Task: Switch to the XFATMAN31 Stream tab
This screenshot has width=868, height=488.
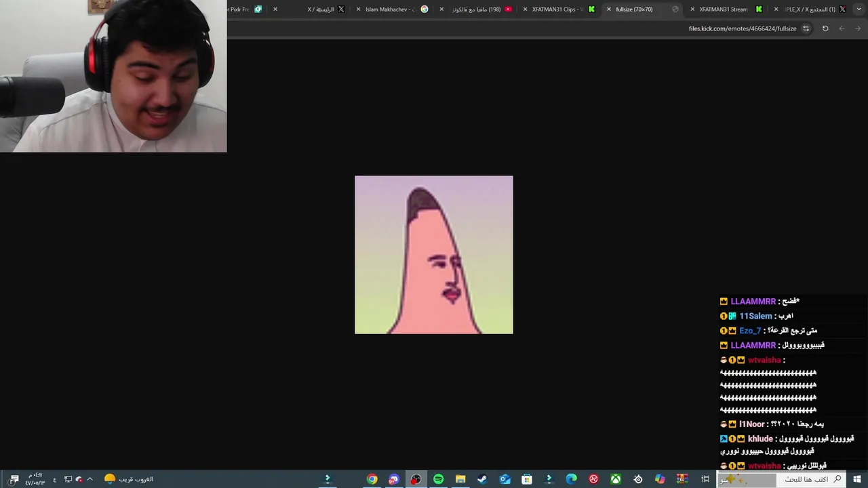Action: tap(726, 9)
